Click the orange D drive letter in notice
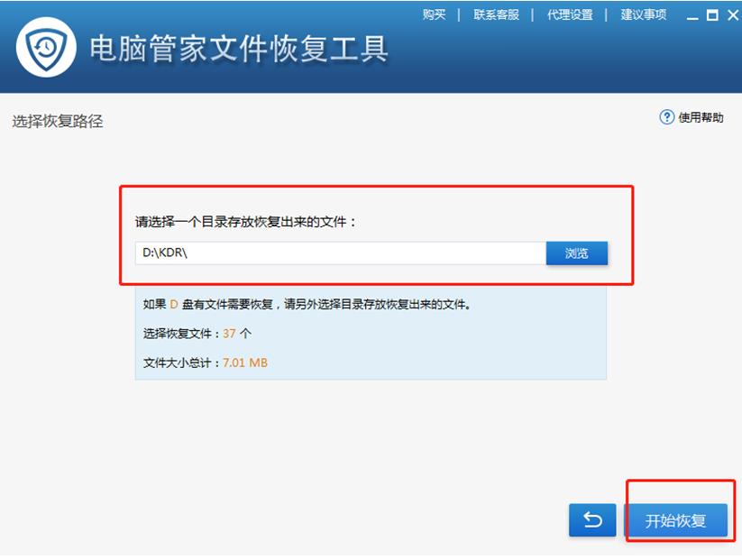742x560 pixels. point(170,306)
